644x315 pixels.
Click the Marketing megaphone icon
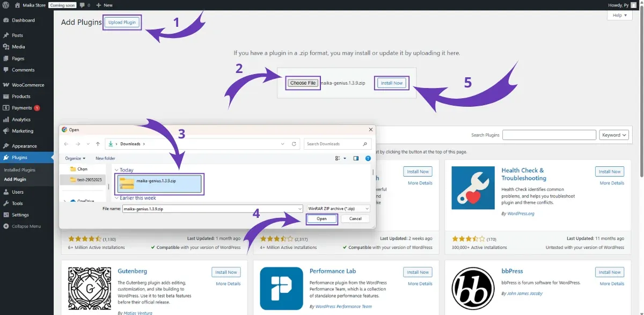[x=6, y=131]
